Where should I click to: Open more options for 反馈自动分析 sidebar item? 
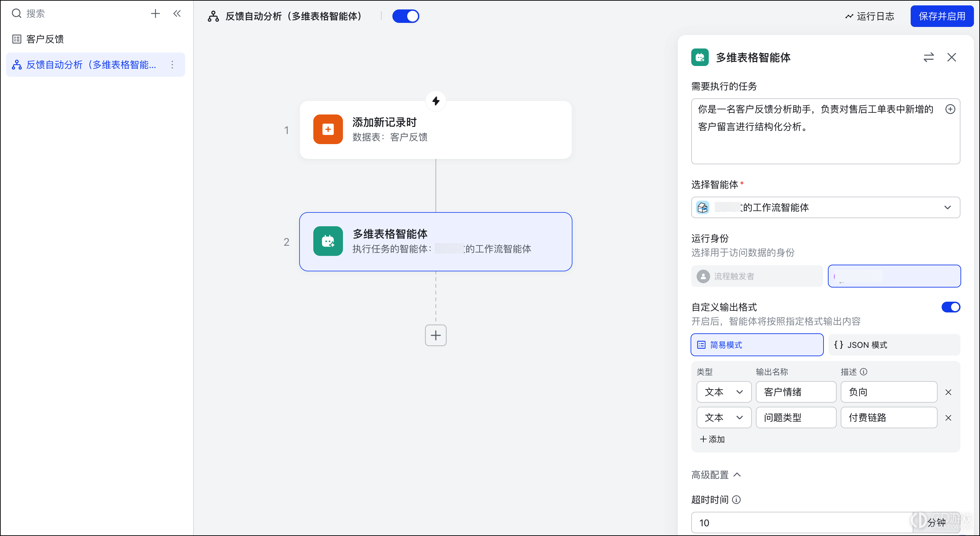pos(172,65)
